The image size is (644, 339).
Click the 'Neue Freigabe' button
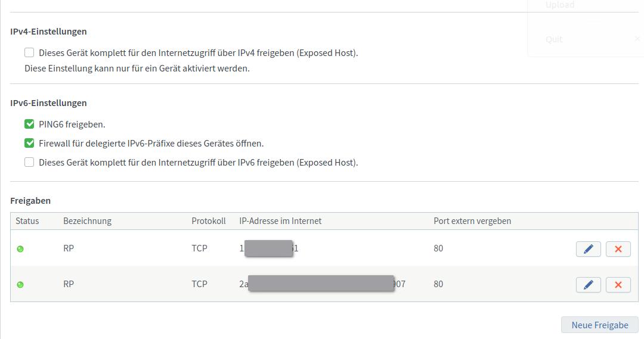(x=599, y=325)
